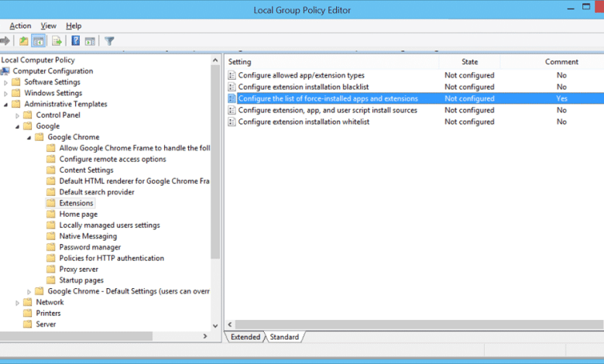Click the Printers folder icon

pyautogui.click(x=27, y=313)
